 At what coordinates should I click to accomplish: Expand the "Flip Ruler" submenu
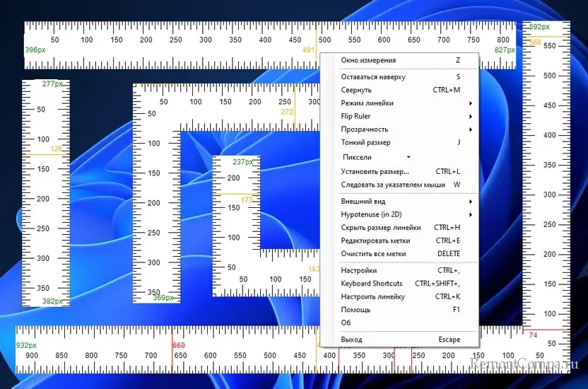[400, 116]
